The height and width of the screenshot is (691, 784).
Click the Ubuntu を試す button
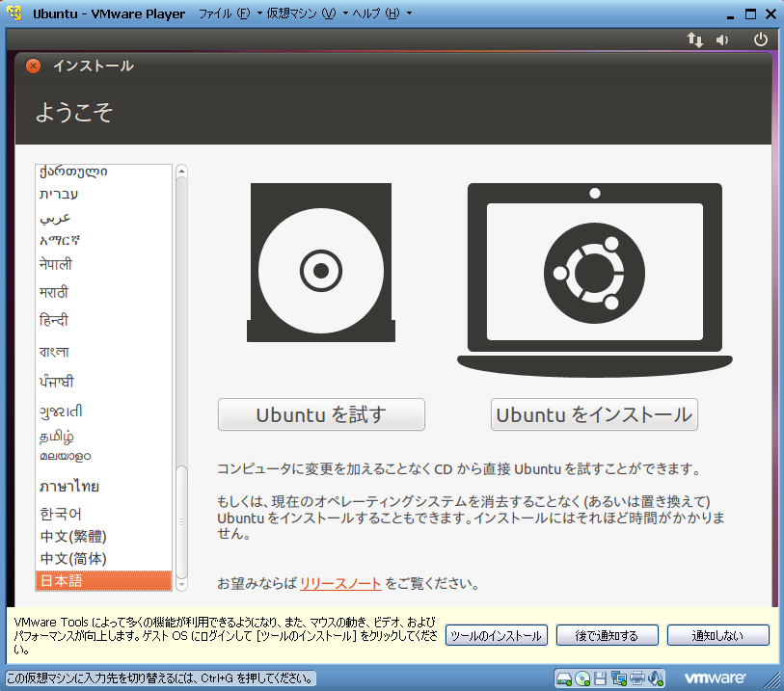click(x=321, y=414)
